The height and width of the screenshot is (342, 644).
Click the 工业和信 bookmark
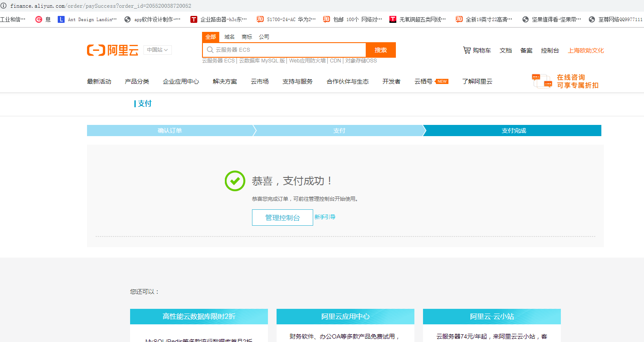click(x=13, y=19)
